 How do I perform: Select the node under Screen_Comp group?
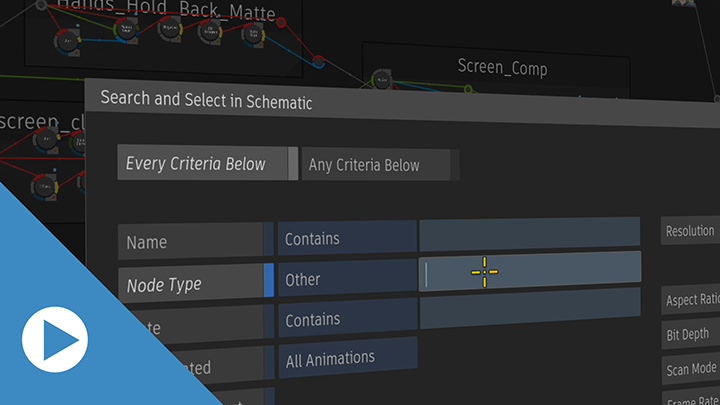[382, 80]
